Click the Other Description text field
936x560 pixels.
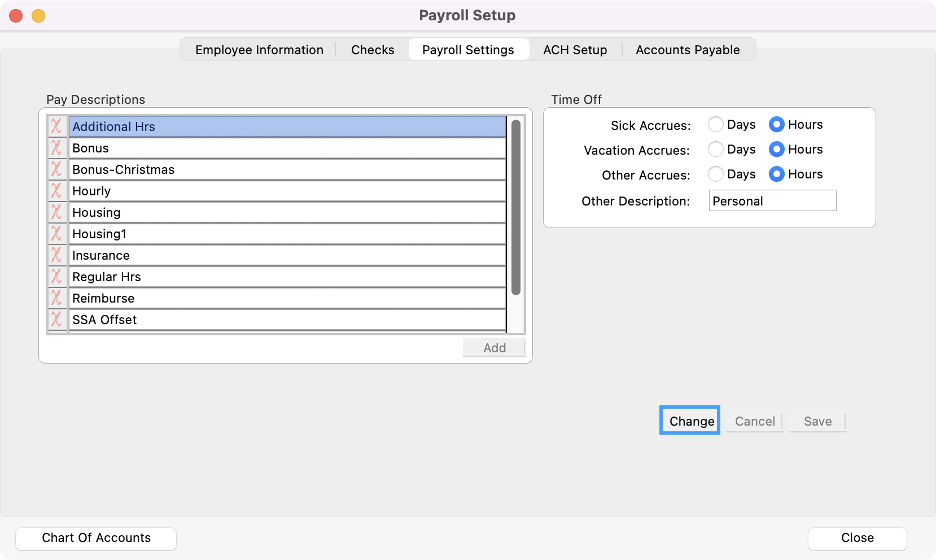772,201
